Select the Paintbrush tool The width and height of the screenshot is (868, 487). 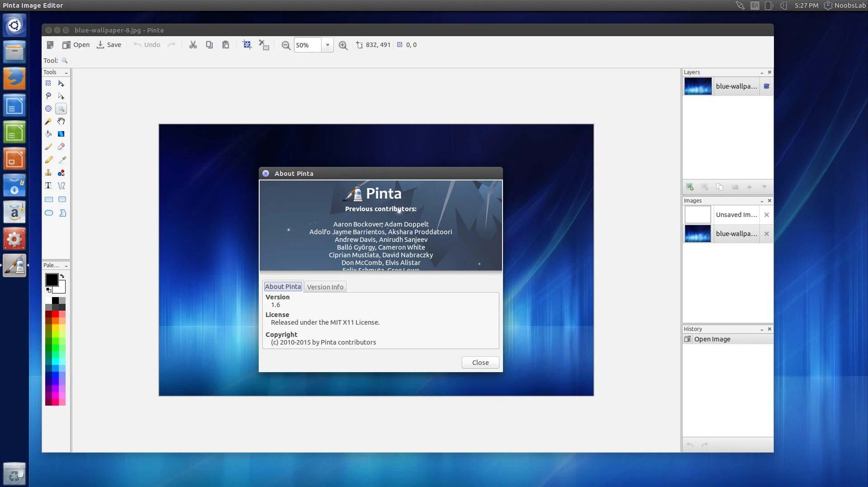(x=48, y=147)
